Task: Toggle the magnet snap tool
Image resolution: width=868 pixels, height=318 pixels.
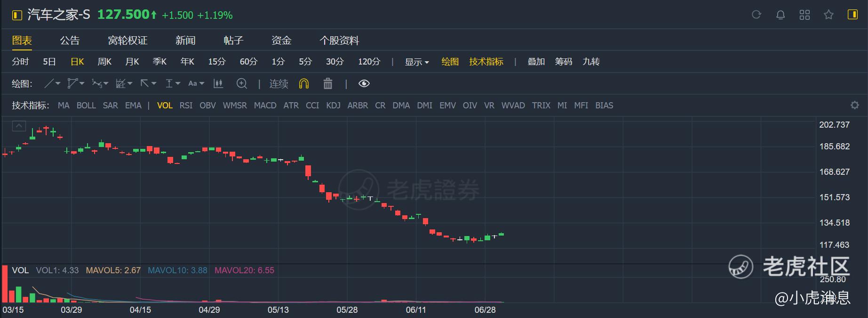Action: coord(304,83)
